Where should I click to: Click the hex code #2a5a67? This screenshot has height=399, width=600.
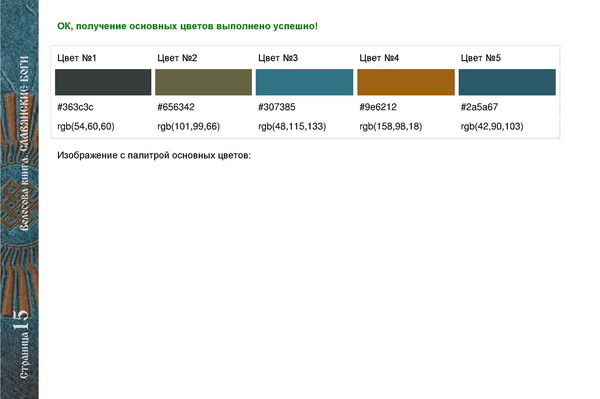(479, 107)
